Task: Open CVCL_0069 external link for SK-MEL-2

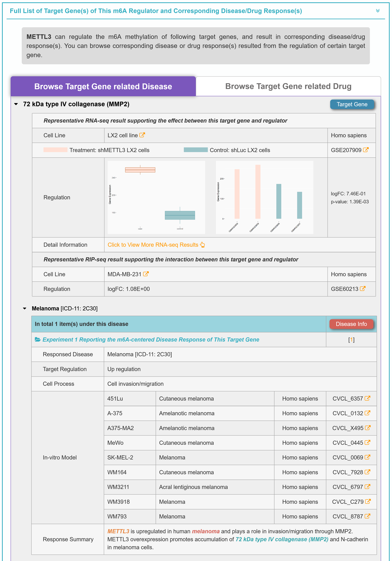Action: coord(367,457)
